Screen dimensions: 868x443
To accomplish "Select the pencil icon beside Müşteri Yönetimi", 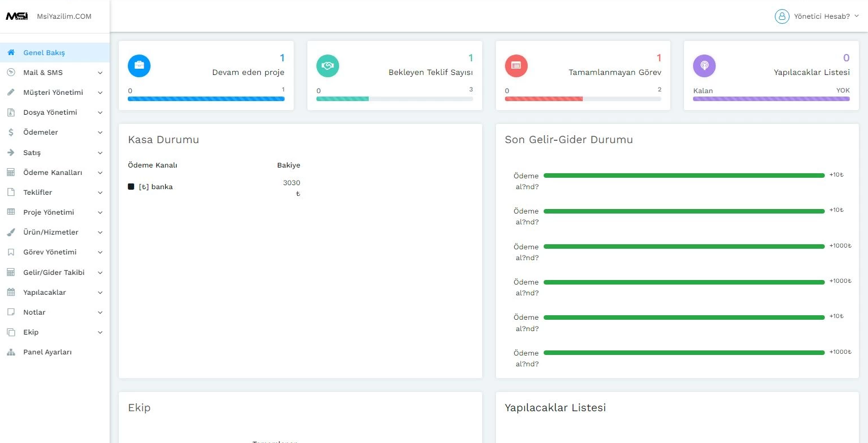I will point(10,92).
